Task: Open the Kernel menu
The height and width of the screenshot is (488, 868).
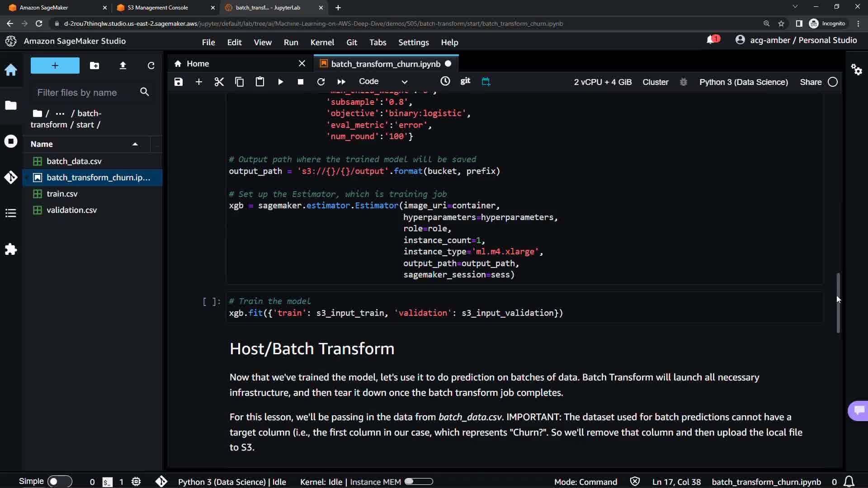Action: point(322,42)
